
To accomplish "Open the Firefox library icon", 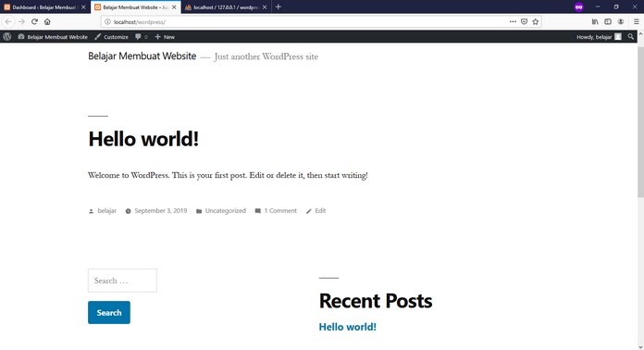I will click(x=595, y=22).
